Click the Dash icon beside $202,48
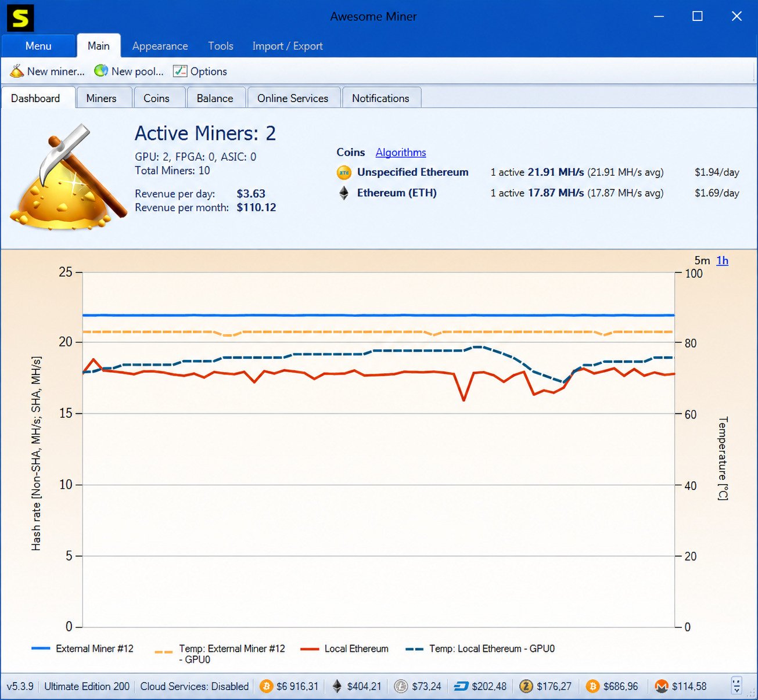 [461, 686]
